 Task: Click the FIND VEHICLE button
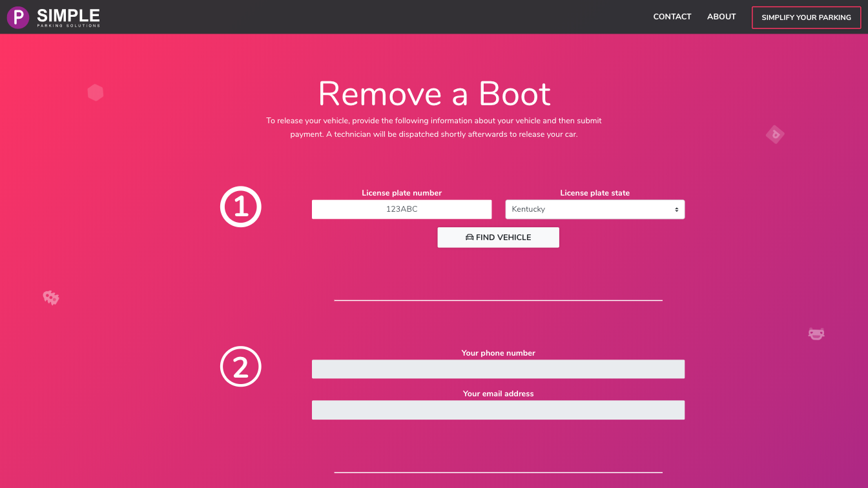pyautogui.click(x=498, y=238)
